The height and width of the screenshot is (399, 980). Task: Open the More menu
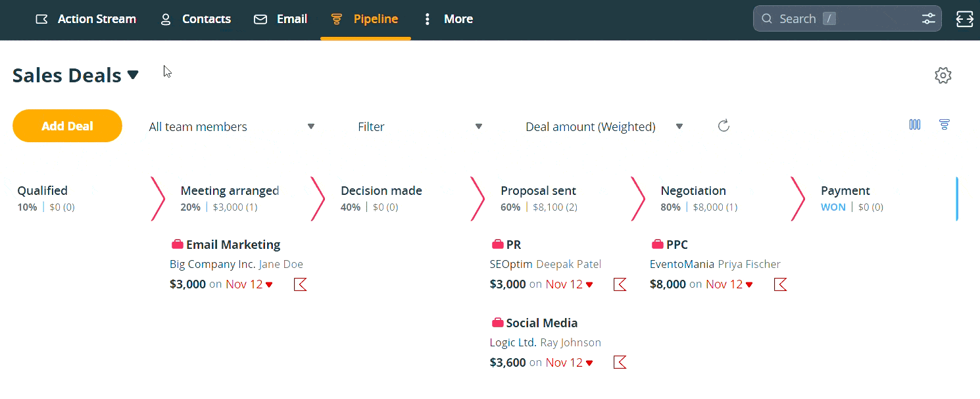coord(448,19)
